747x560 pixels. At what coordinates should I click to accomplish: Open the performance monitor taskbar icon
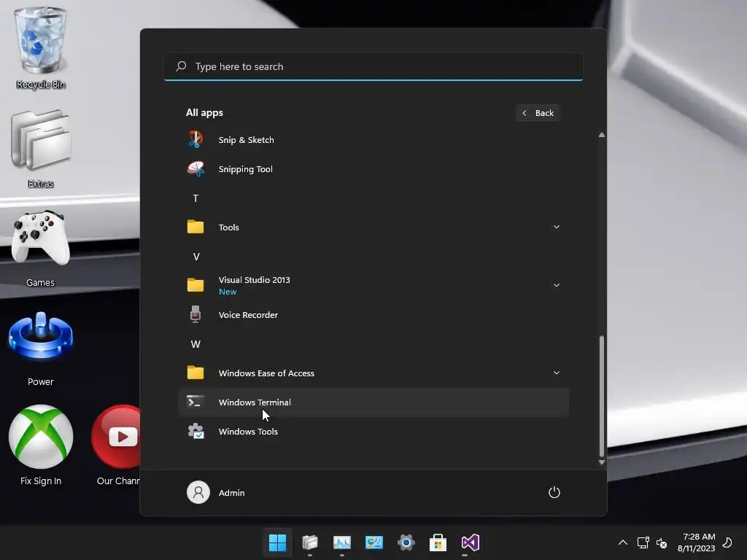341,542
